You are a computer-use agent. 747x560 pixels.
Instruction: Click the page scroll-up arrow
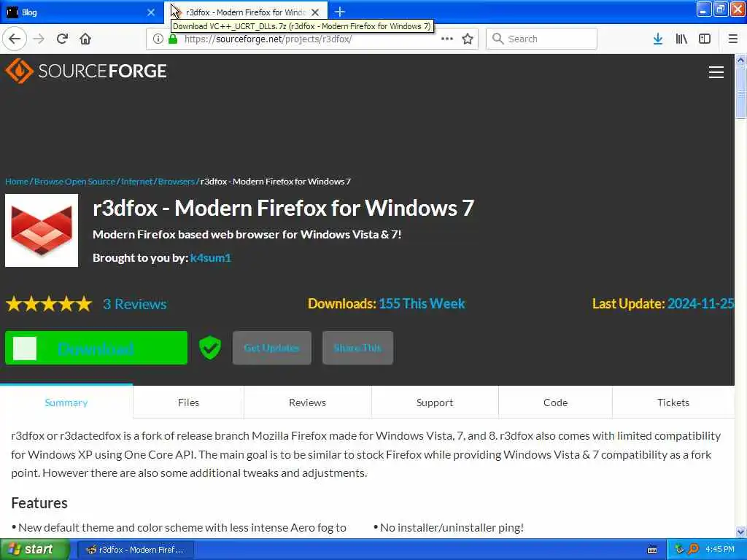pyautogui.click(x=740, y=60)
